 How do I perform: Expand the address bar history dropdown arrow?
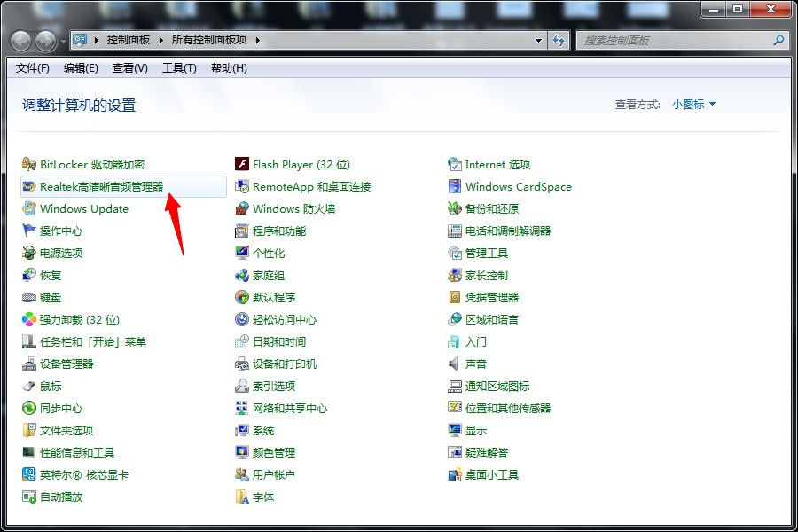point(538,41)
